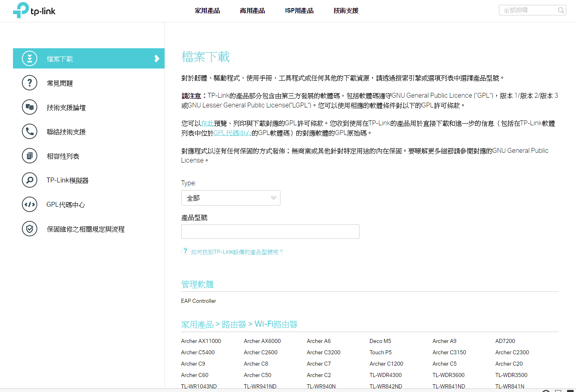Select TL-WDR3600 model
The width and height of the screenshot is (576, 392).
(448, 375)
